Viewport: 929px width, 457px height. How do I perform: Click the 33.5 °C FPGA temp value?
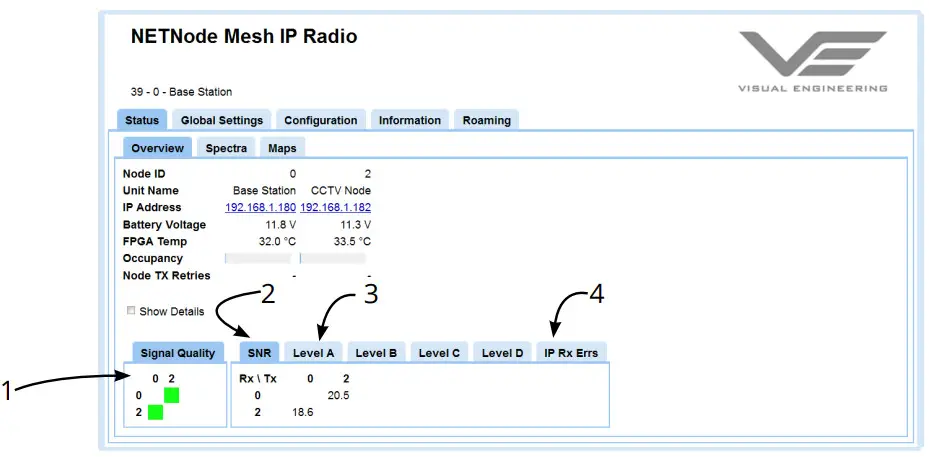(353, 242)
